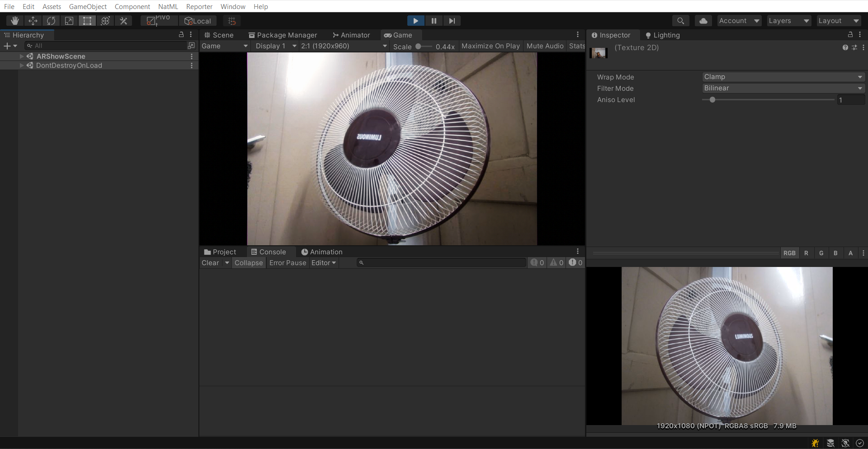Select the Move tool in the toolbar
The width and height of the screenshot is (868, 449).
33,20
